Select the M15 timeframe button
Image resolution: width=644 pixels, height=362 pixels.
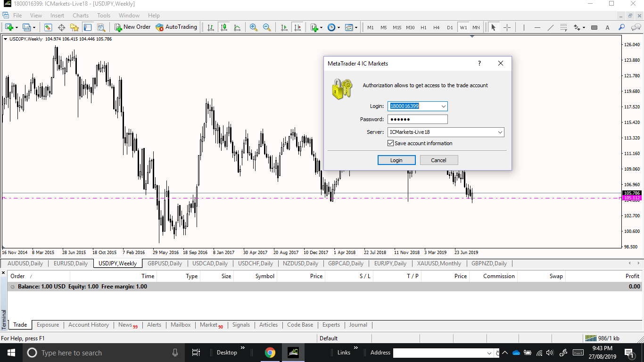tap(397, 27)
